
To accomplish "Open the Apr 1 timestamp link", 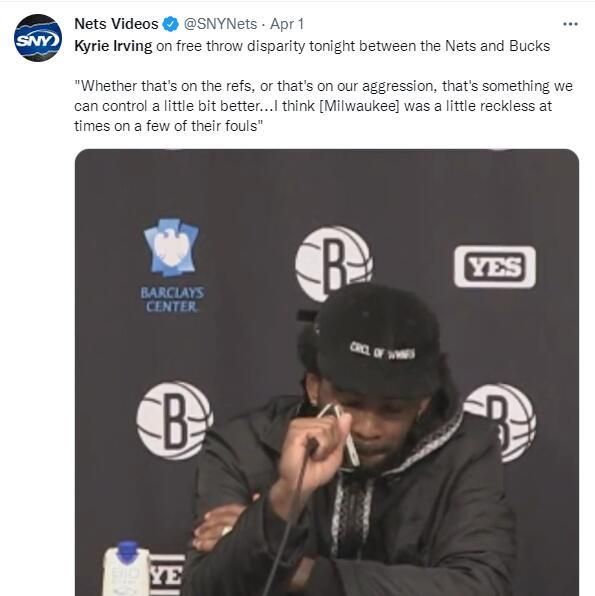I will coord(287,24).
